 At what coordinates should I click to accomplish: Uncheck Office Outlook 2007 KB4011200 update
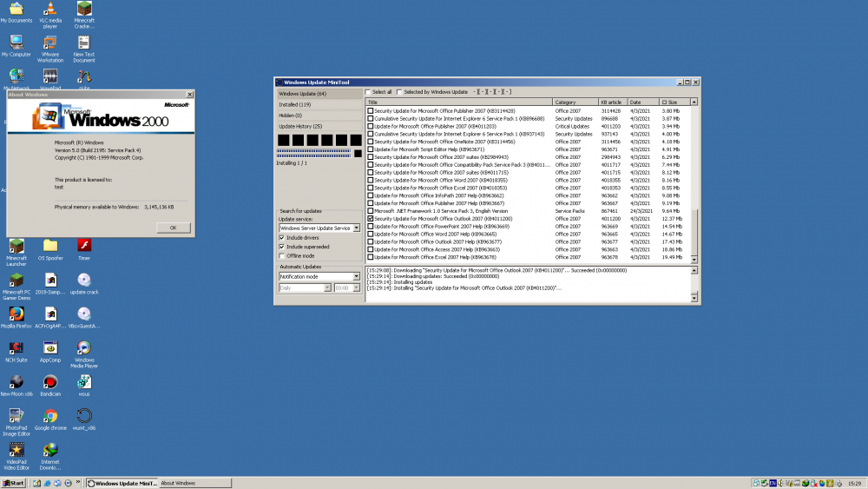371,219
